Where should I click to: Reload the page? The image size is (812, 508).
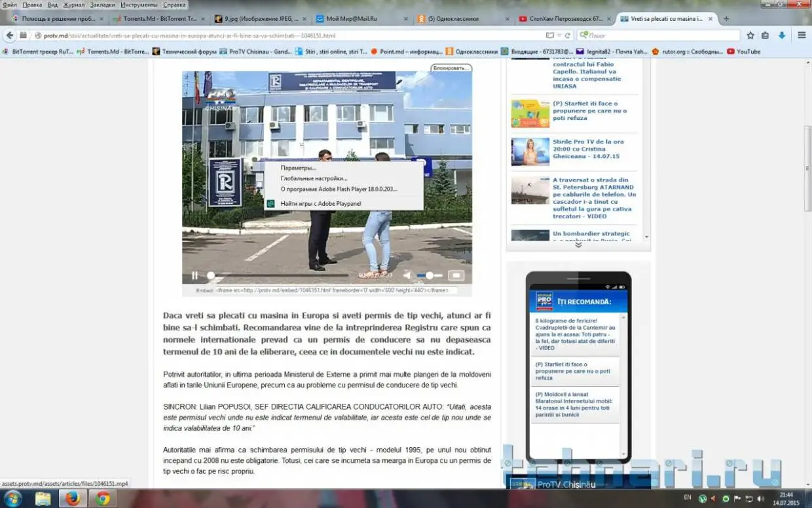[x=567, y=35]
